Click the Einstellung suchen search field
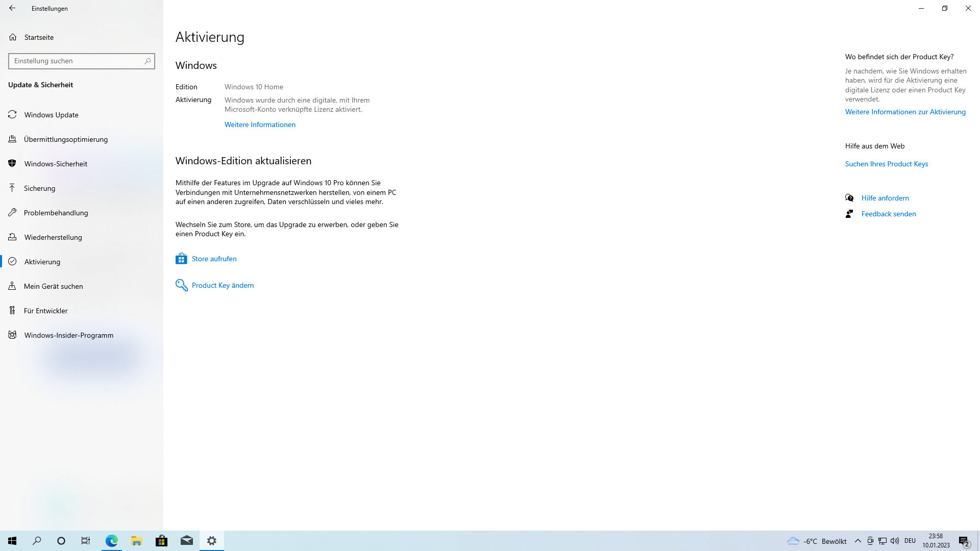Viewport: 980px width, 551px height. [x=77, y=61]
